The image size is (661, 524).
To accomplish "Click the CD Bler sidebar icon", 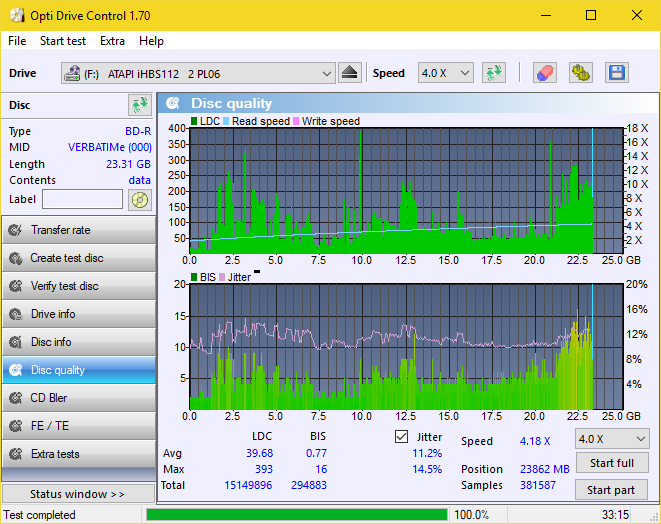I will click(x=16, y=398).
